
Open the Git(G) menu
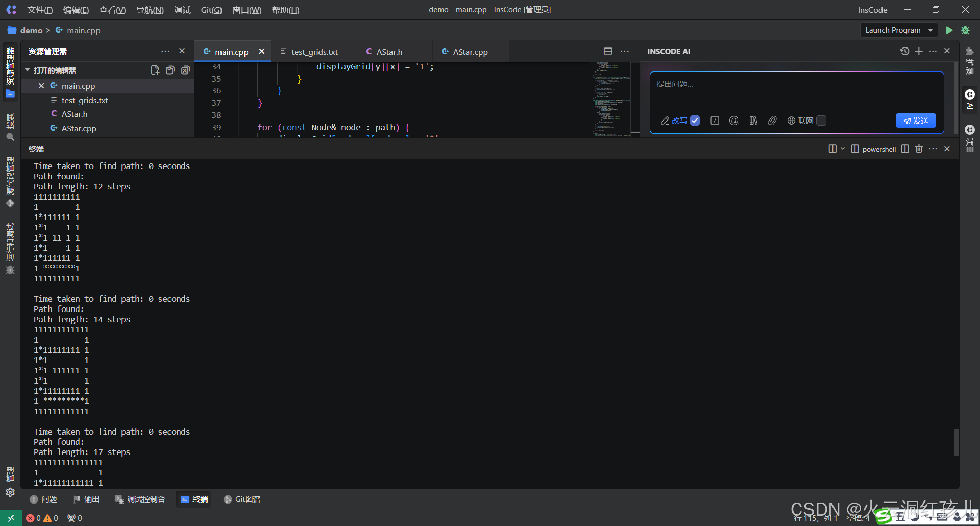[211, 10]
